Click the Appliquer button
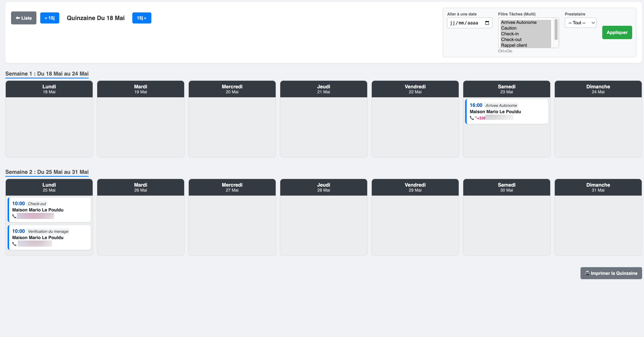 (x=617, y=32)
